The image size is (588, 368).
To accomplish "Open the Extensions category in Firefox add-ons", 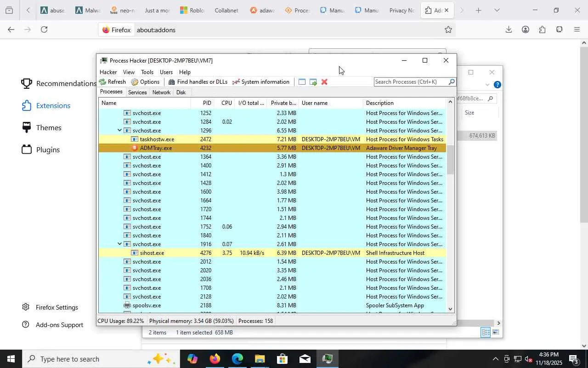I will [46, 105].
